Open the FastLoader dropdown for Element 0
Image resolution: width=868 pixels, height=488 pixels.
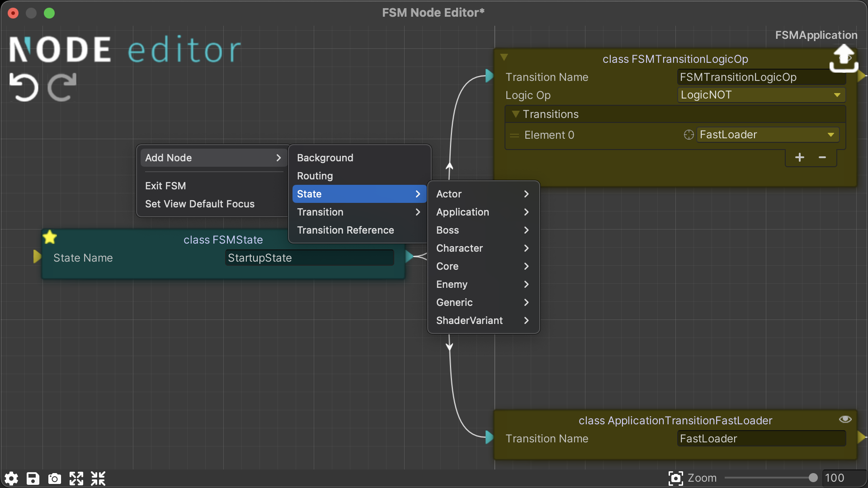click(830, 134)
